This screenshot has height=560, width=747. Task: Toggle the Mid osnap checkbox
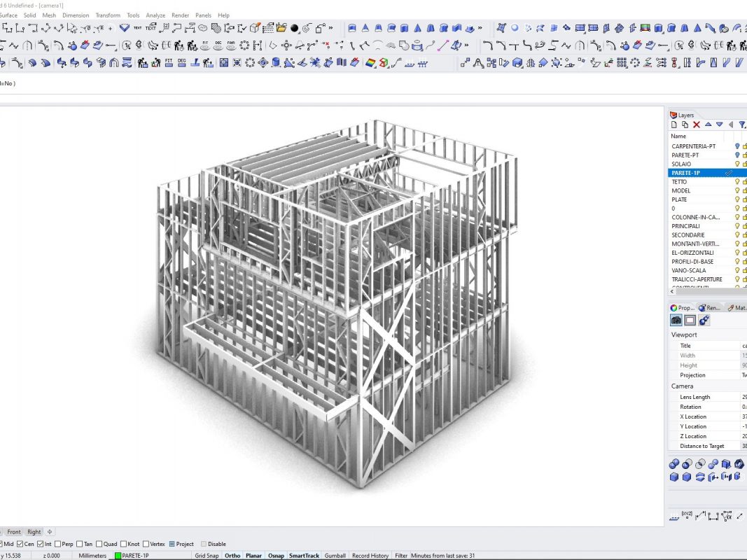pos(8,544)
